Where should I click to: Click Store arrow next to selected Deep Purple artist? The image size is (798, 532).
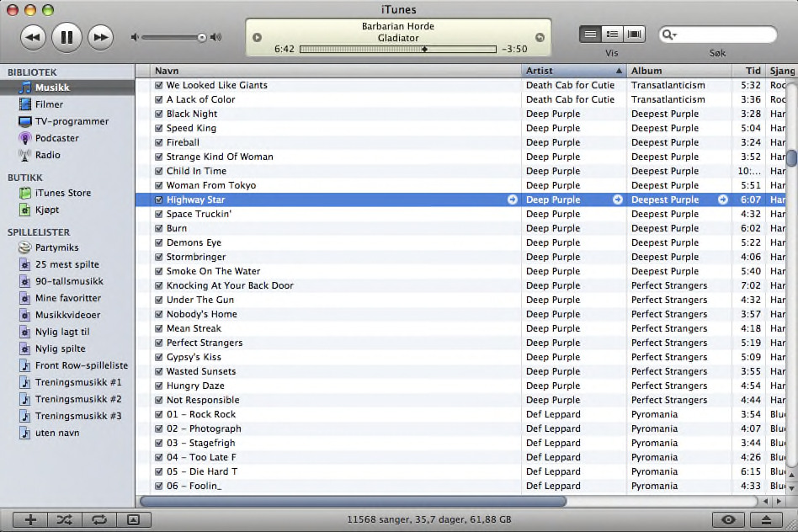tap(618, 199)
